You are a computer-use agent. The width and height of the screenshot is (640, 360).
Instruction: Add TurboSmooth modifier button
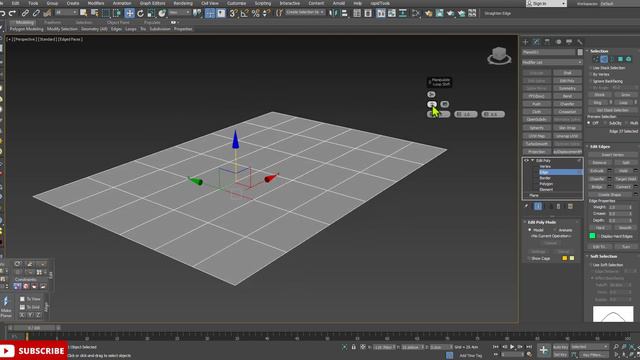pos(537,144)
